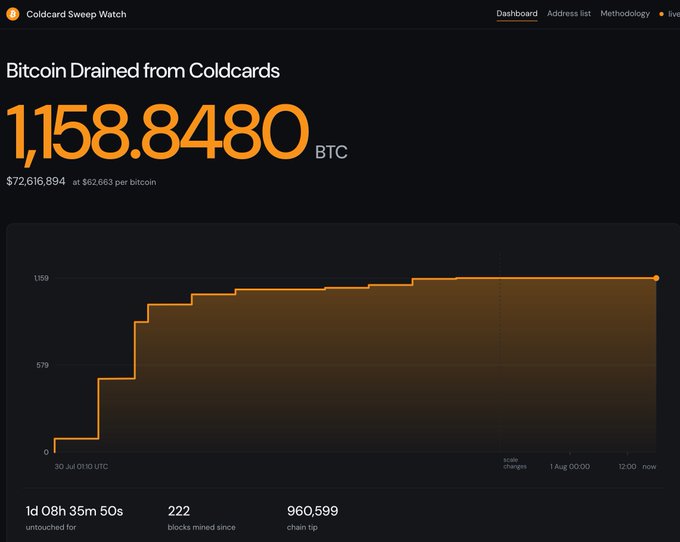Click the scale changes marker label

(x=515, y=463)
